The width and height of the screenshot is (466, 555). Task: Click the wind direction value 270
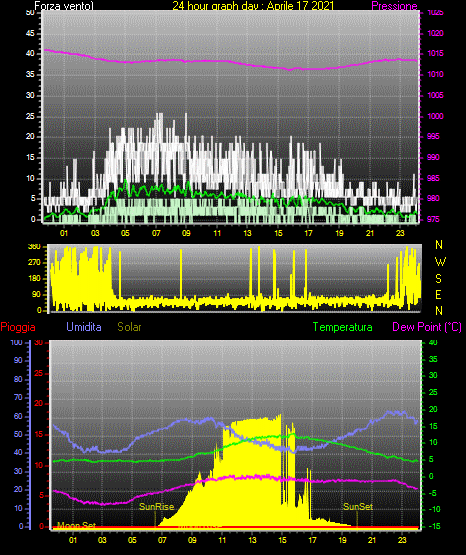[x=34, y=263]
